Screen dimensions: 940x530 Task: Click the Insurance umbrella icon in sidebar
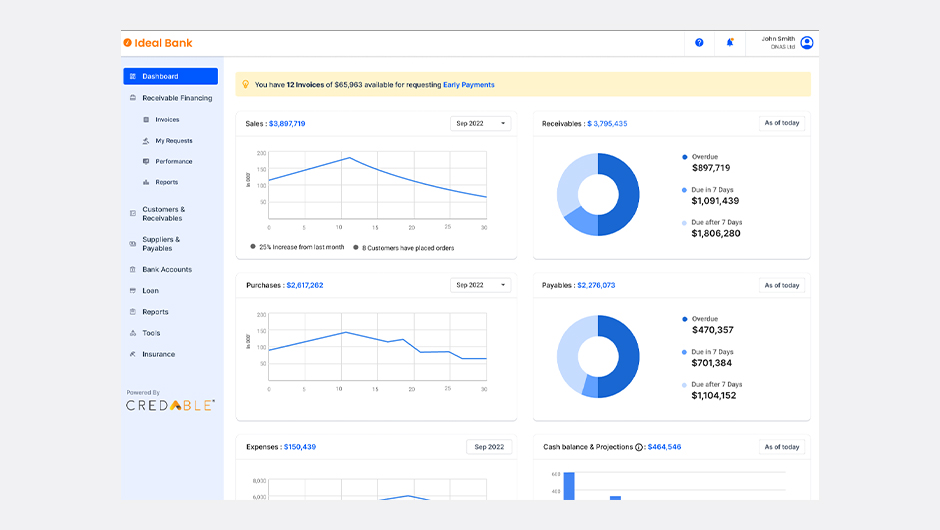[x=132, y=354]
